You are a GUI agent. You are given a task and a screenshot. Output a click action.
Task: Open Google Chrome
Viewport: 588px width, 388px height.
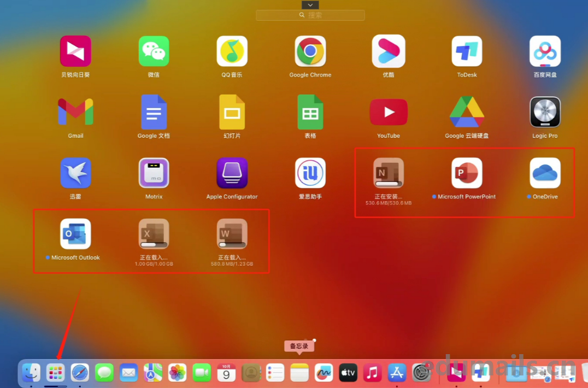tap(310, 51)
